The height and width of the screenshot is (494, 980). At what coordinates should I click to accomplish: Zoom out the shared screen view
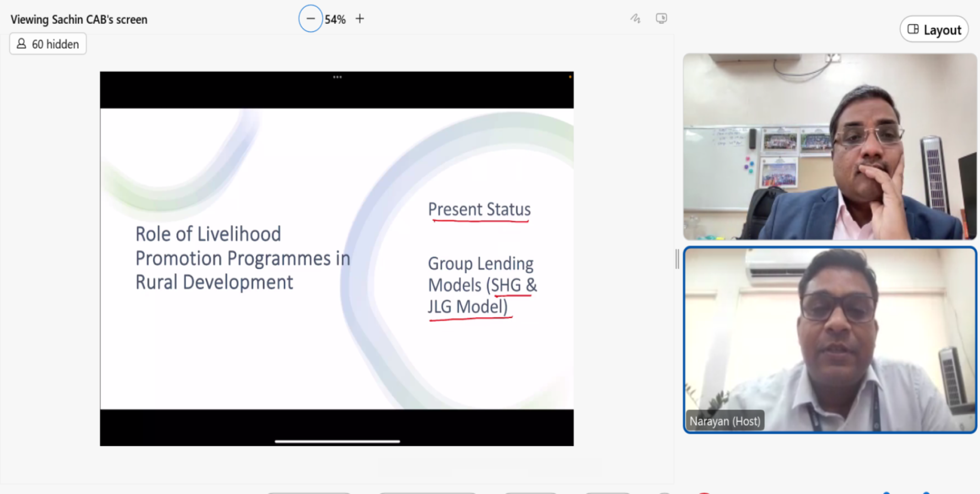point(310,19)
